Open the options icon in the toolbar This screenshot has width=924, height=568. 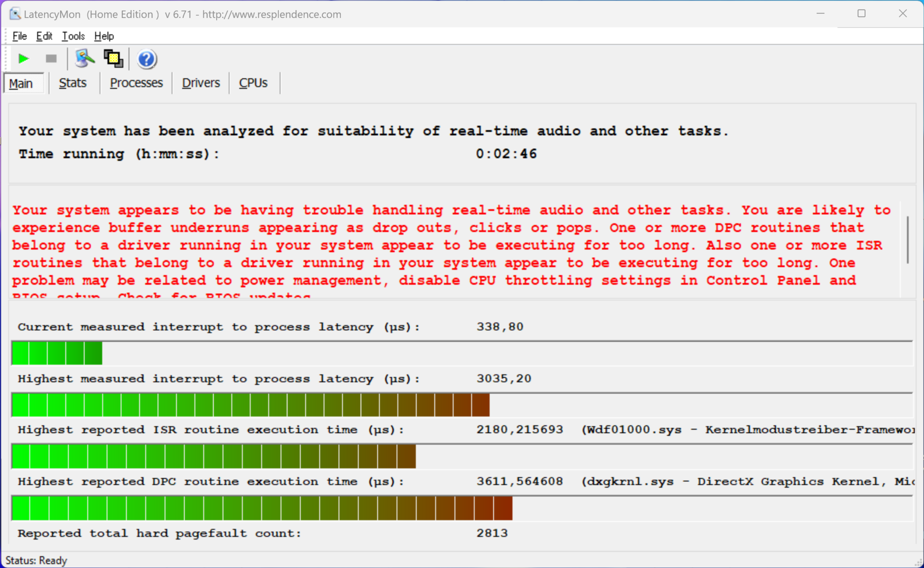point(84,59)
